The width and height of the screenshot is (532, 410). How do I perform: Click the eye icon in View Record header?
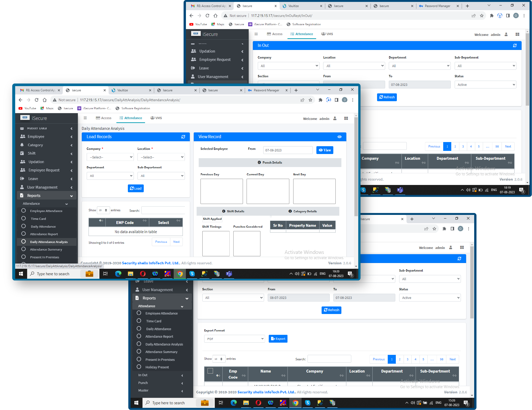[x=340, y=137]
